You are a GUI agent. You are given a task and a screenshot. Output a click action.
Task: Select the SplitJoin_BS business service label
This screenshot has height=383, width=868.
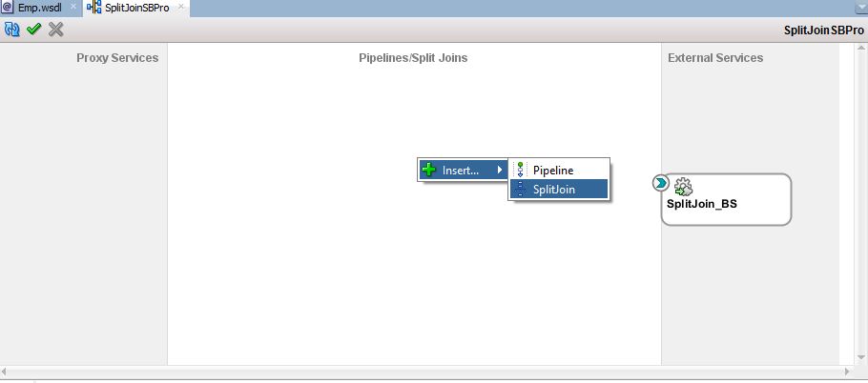click(x=701, y=204)
